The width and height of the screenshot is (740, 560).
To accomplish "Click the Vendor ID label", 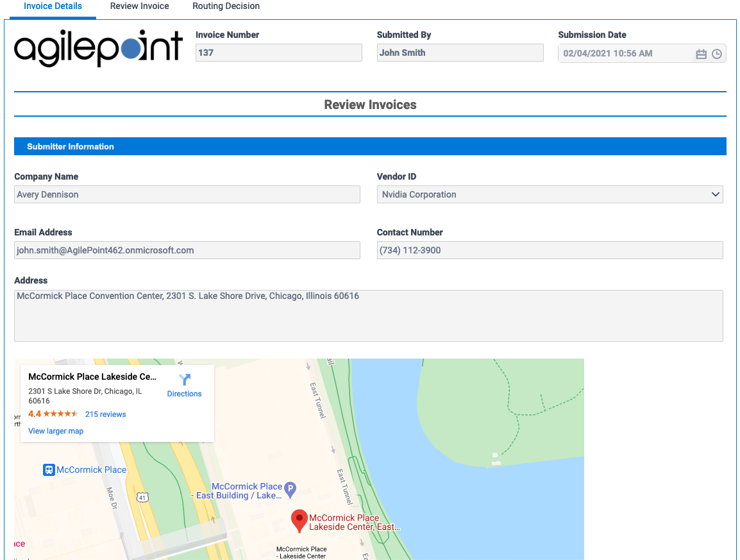I will (396, 176).
